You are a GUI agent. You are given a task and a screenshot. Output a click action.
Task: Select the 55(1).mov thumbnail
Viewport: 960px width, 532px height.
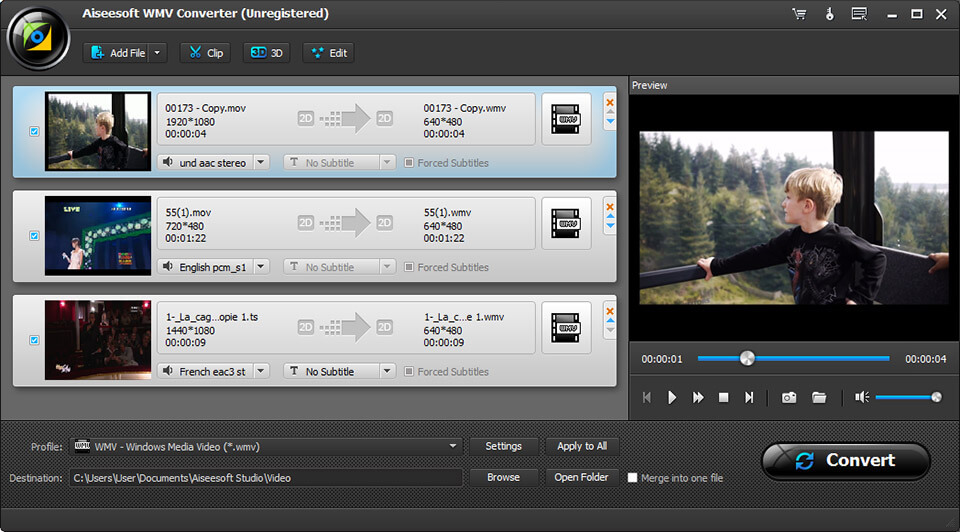pos(98,236)
